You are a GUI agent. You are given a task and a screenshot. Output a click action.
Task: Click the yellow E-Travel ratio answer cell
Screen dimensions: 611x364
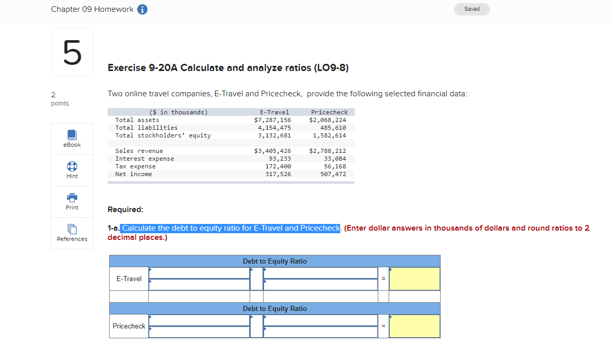tap(414, 279)
